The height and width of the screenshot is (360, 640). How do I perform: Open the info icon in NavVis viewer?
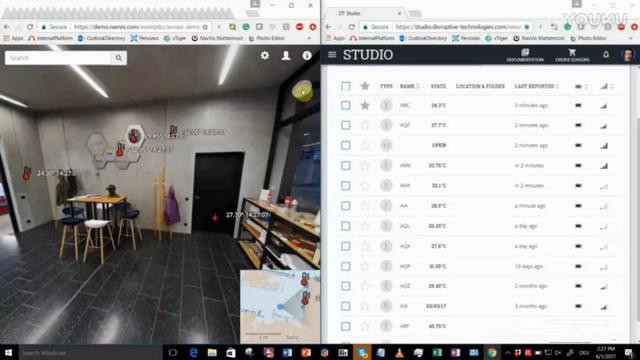(x=307, y=55)
